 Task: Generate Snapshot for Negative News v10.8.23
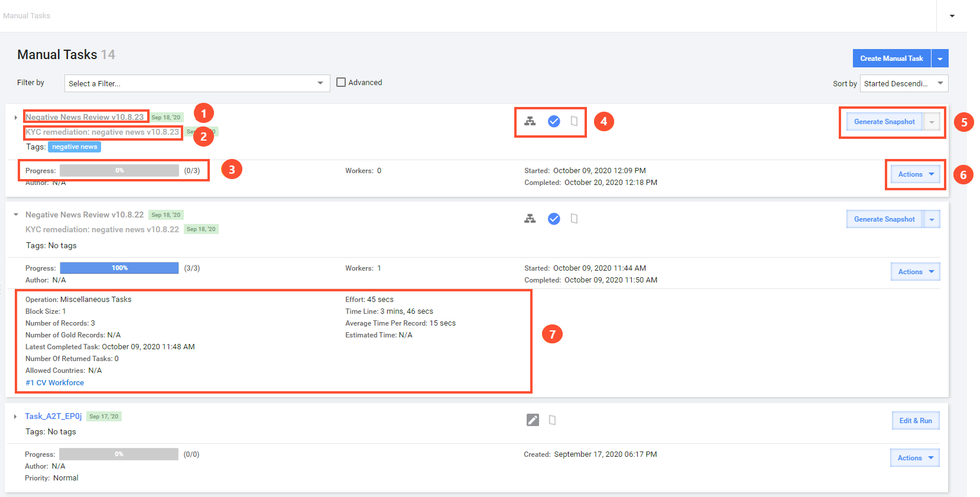click(884, 122)
